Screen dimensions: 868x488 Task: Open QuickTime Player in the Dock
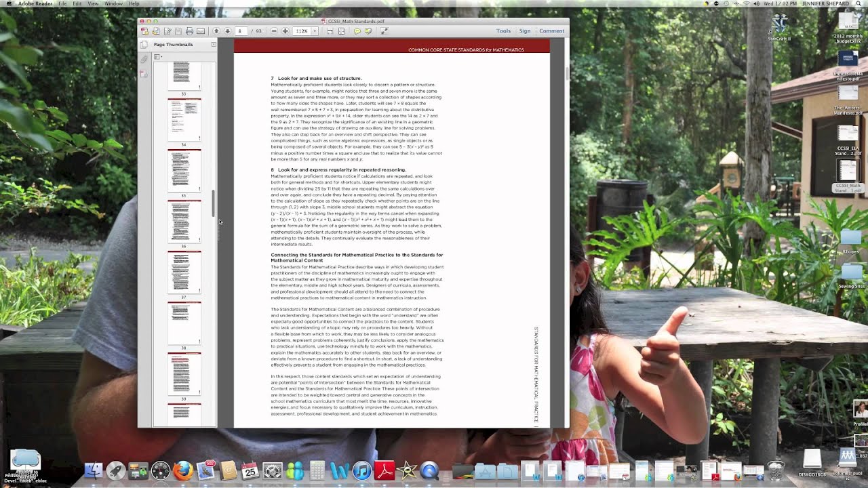coord(429,470)
